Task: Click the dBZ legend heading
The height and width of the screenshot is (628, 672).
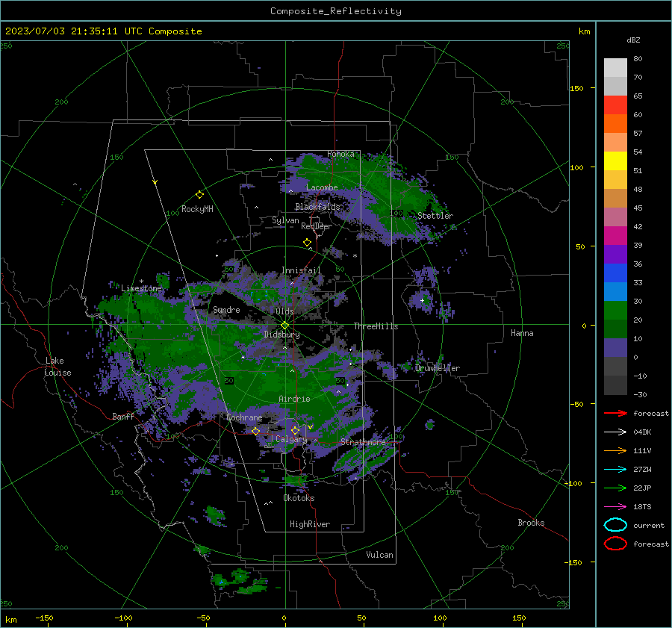Action: (x=633, y=40)
